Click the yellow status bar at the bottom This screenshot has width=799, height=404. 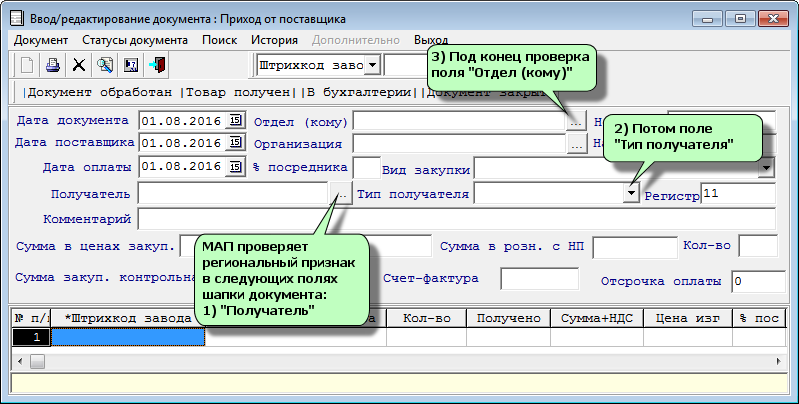click(x=399, y=383)
